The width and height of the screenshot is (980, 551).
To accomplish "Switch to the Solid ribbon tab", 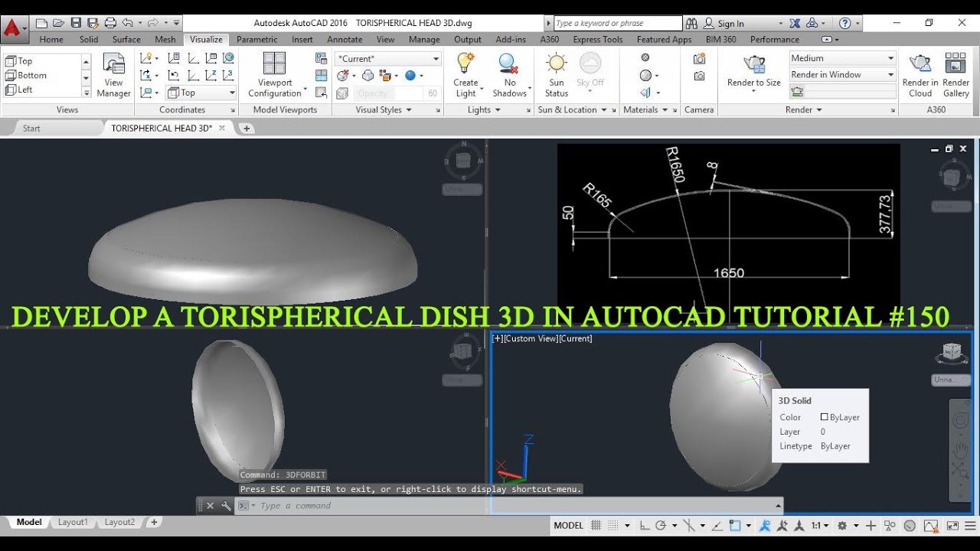I will [x=89, y=39].
